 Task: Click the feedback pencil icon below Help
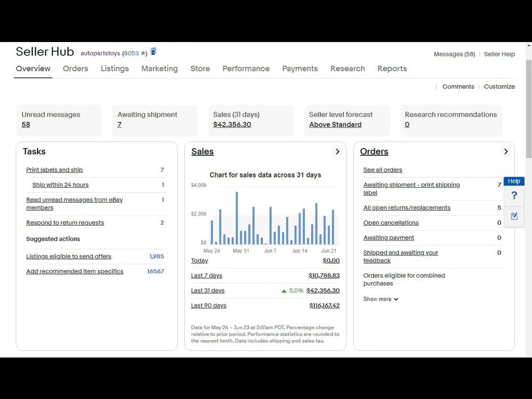coord(514,216)
